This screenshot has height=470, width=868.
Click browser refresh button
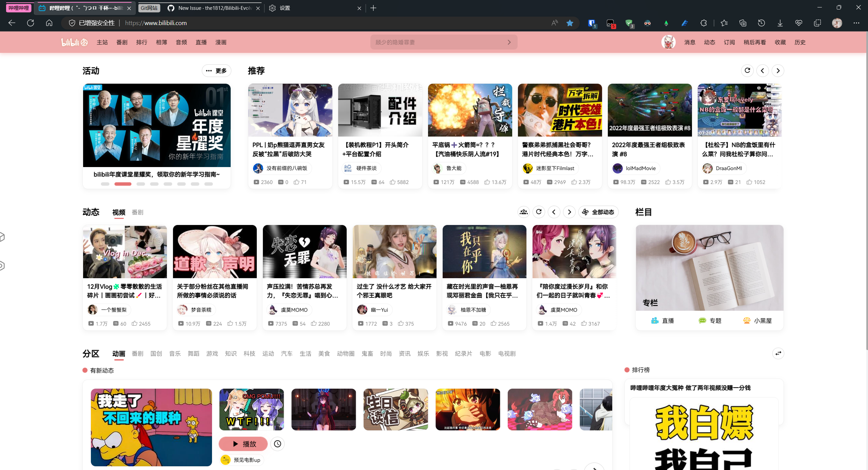(x=31, y=23)
